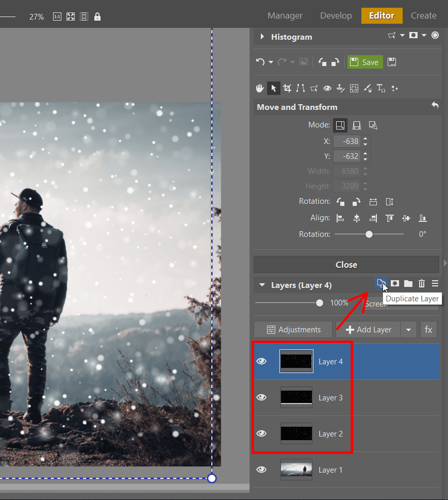Switch to the Editor tab
Screen dimensions: 448x500
[x=381, y=15]
